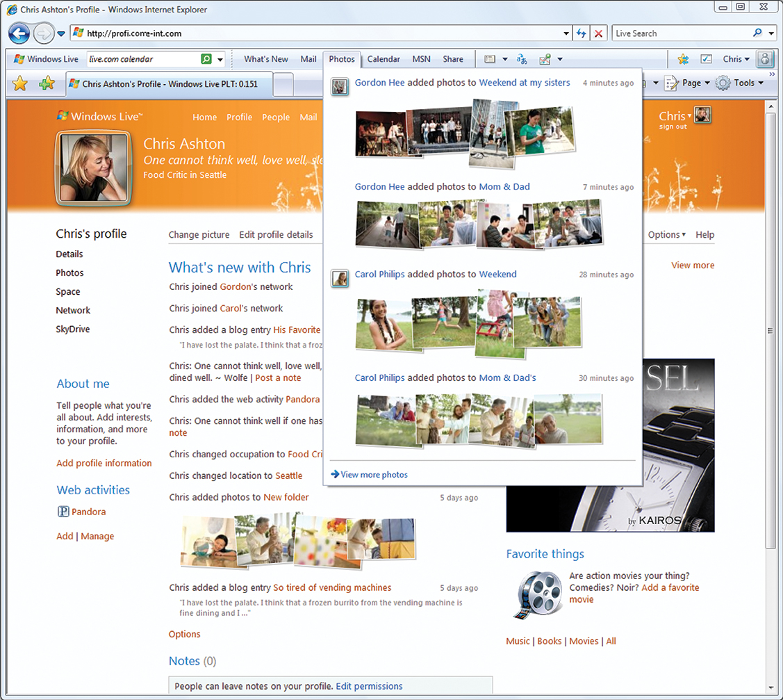
Task: Click the sign out link
Action: [673, 127]
